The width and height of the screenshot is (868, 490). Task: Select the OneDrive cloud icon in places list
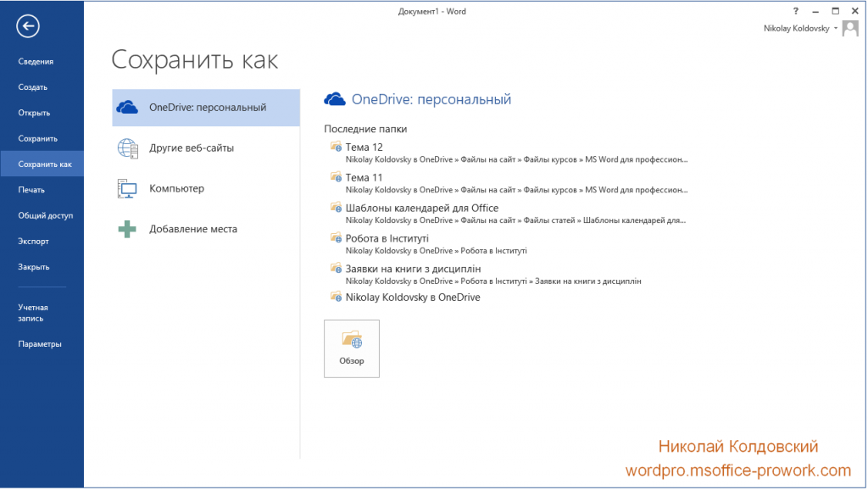(127, 107)
